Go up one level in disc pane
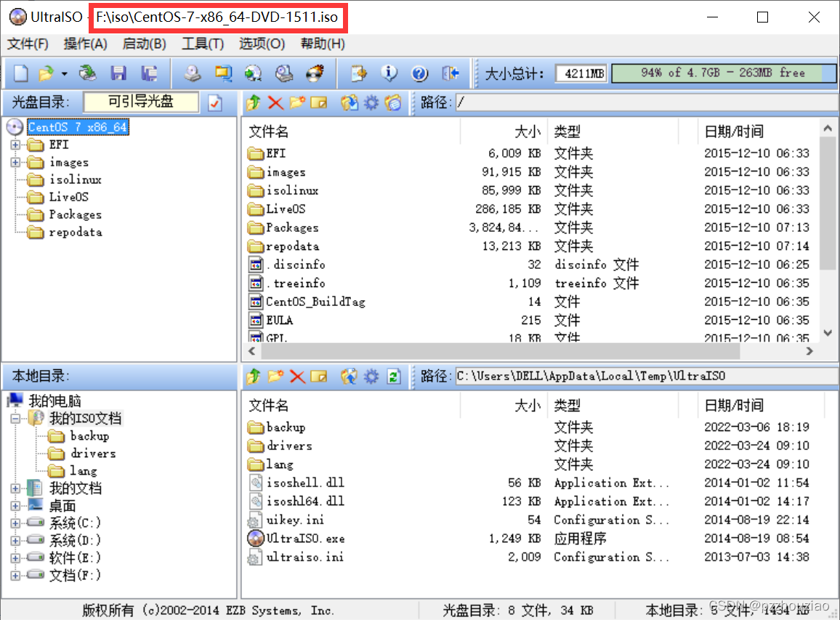 254,102
